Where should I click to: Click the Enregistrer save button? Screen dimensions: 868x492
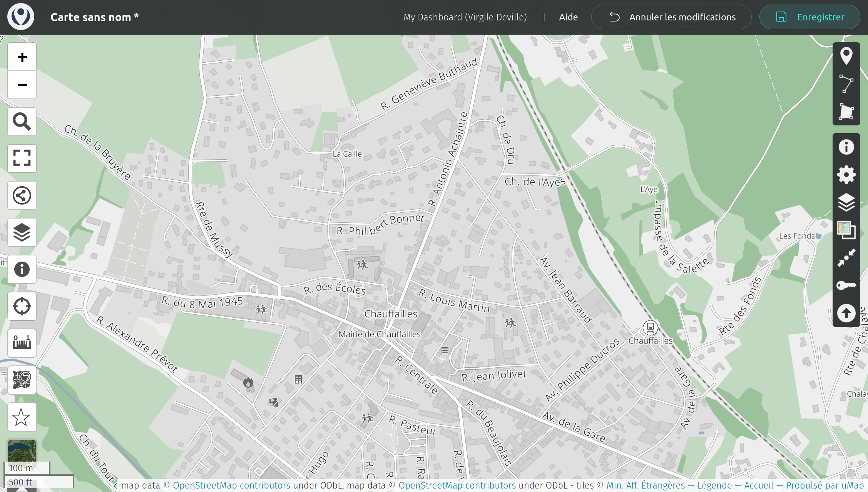[x=809, y=17]
